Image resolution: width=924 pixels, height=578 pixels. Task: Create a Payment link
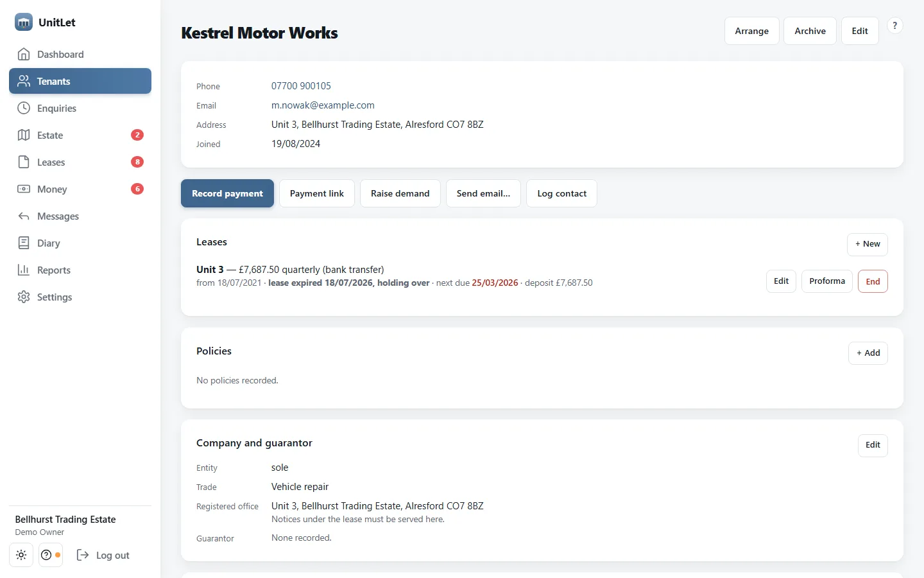[x=317, y=193]
